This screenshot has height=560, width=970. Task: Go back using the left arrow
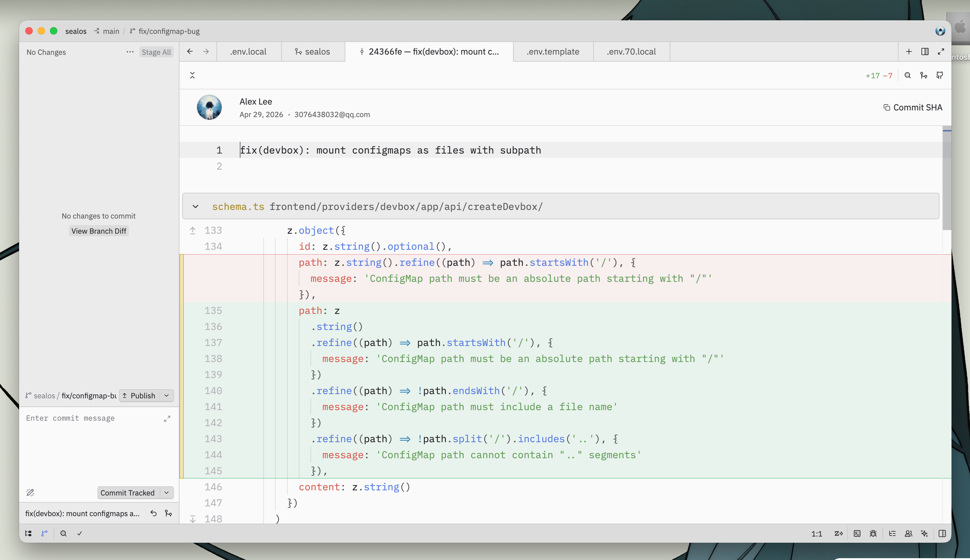click(x=190, y=51)
